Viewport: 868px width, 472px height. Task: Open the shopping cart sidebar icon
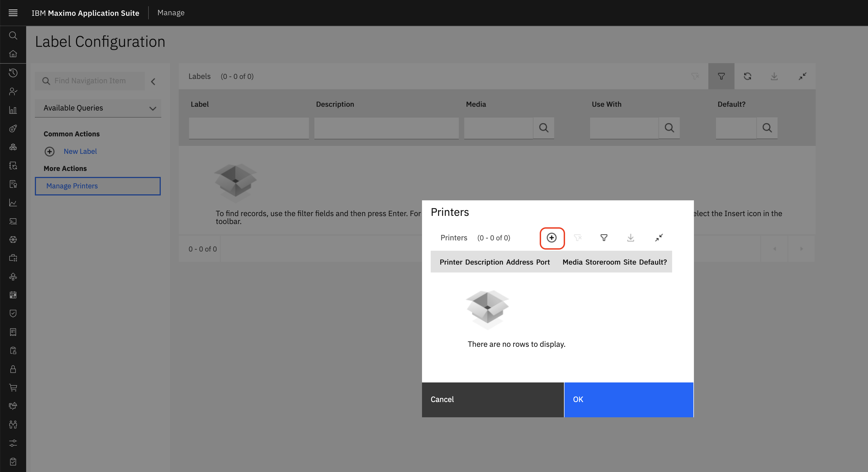pos(13,388)
